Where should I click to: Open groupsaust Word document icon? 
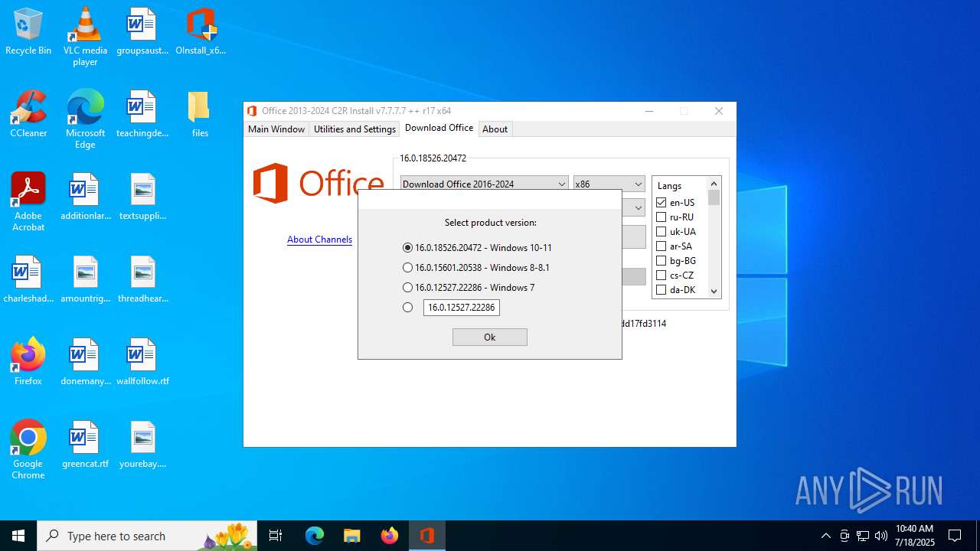click(x=142, y=32)
